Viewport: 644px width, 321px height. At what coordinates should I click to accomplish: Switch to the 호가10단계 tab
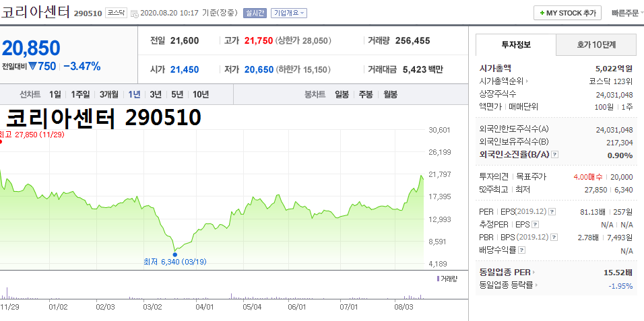pyautogui.click(x=596, y=44)
